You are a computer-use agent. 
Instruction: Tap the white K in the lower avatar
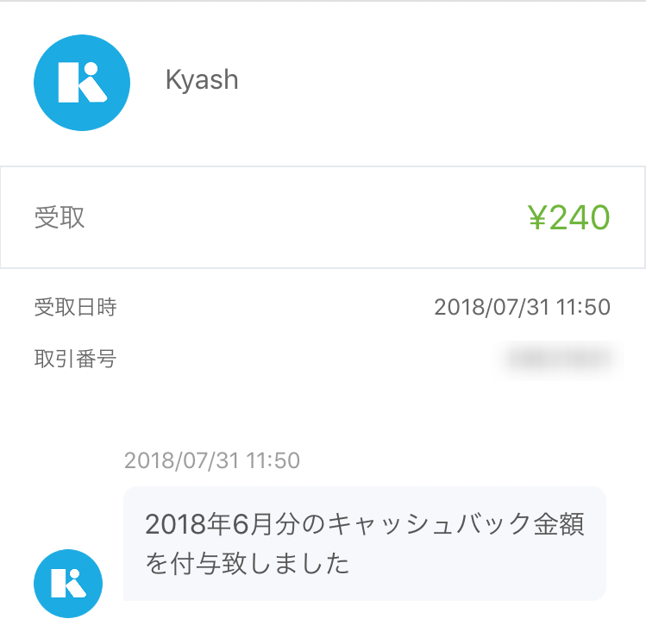68,583
